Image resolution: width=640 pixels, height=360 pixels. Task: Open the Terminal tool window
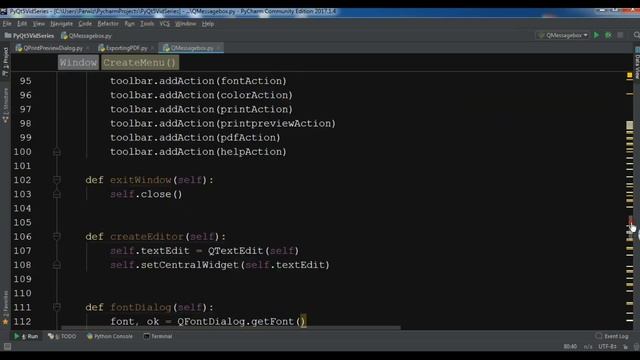158,336
